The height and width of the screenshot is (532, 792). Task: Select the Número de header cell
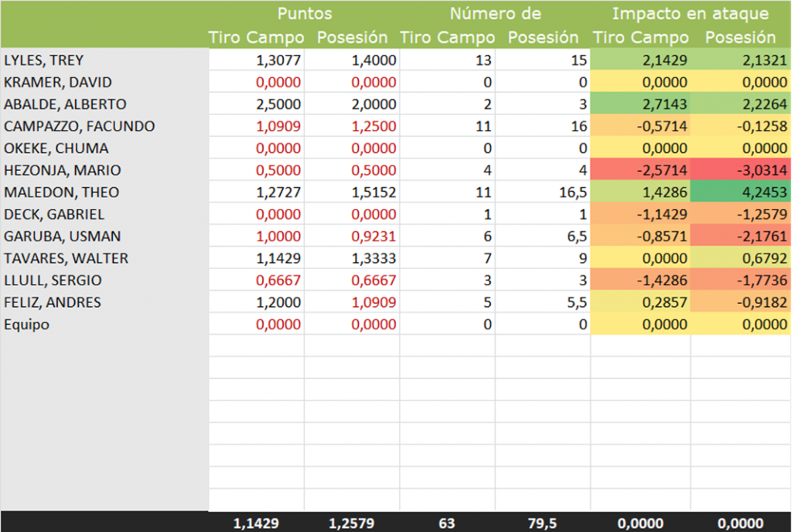(x=496, y=14)
